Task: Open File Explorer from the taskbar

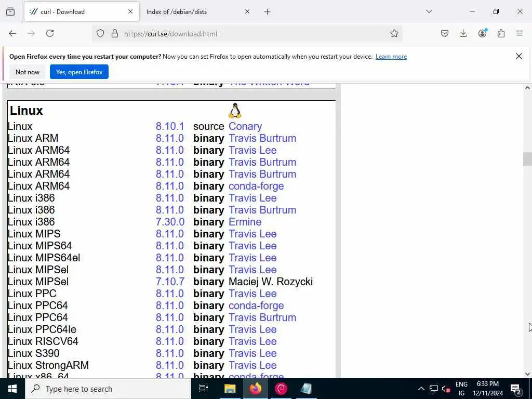Action: coord(230,389)
